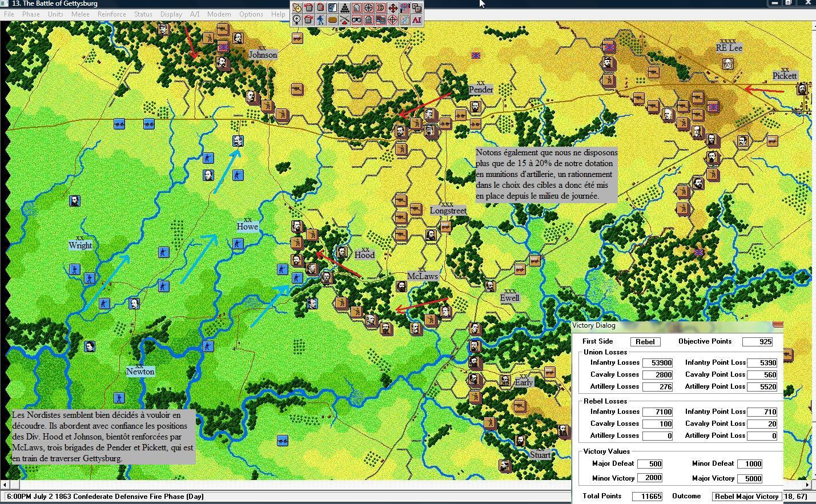This screenshot has width=816, height=504.
Task: Click the Confederate and Union flags icon
Action: 405,8
